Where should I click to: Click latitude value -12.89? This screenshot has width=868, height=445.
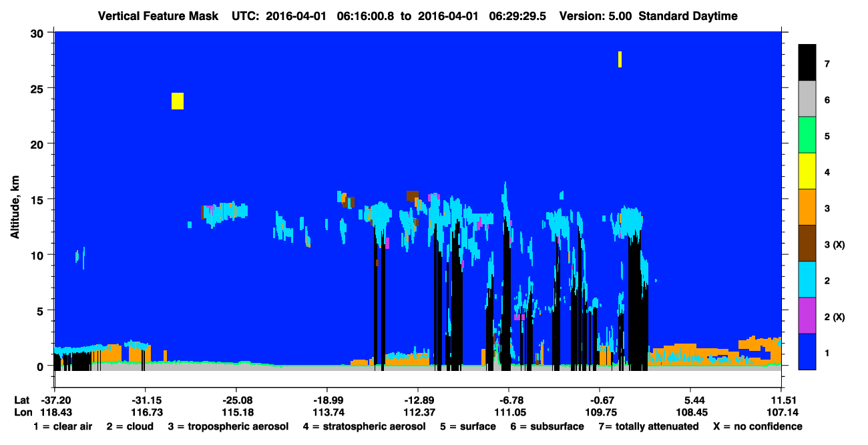(x=417, y=400)
